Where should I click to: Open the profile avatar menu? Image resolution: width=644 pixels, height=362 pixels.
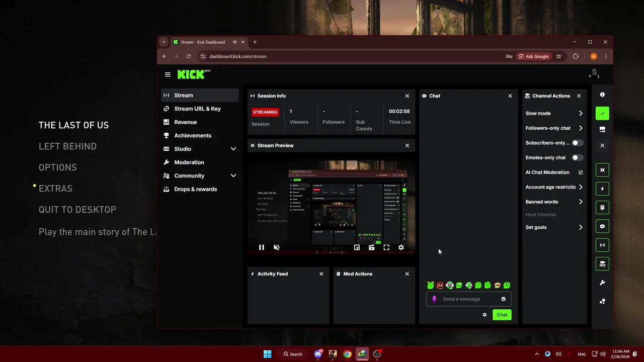point(594,74)
